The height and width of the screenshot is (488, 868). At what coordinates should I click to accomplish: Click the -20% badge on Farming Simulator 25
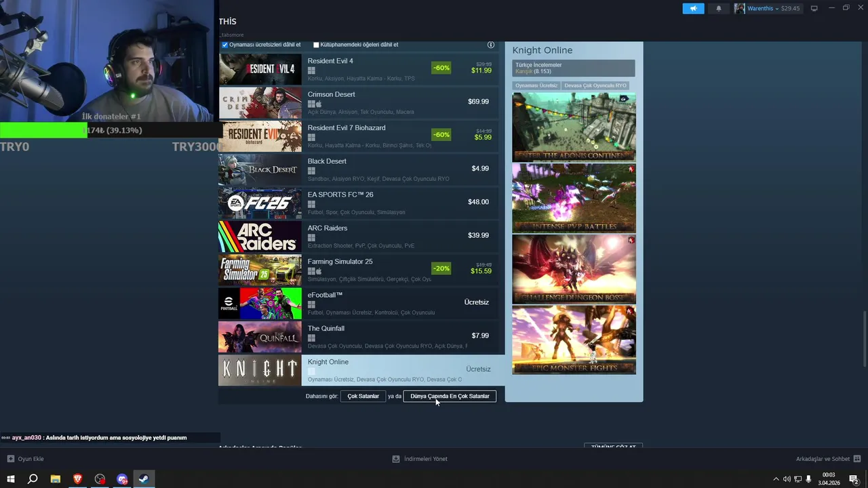click(x=441, y=268)
